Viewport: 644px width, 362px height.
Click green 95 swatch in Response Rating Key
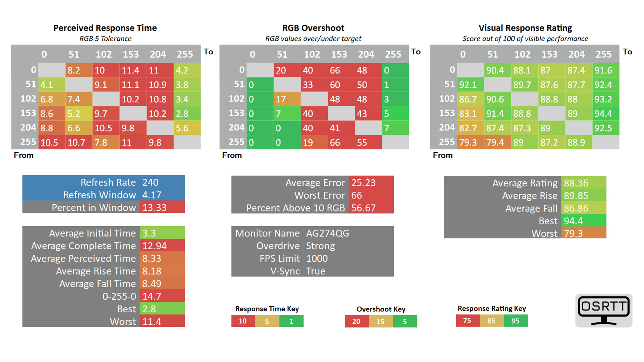(516, 321)
